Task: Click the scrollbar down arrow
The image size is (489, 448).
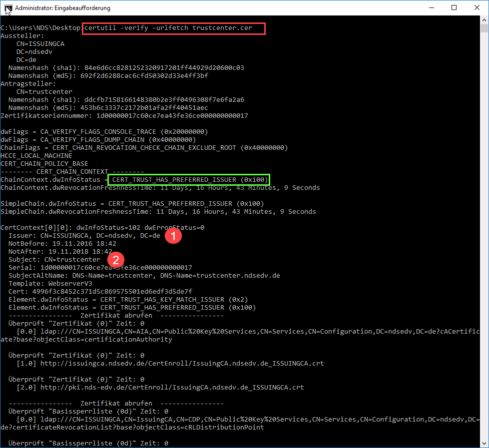Action: click(484, 443)
